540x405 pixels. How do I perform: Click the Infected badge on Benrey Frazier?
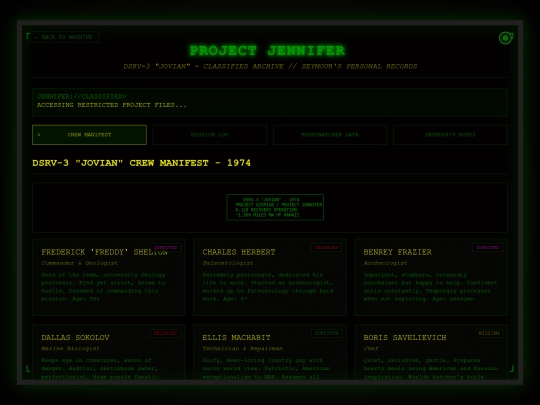point(488,248)
